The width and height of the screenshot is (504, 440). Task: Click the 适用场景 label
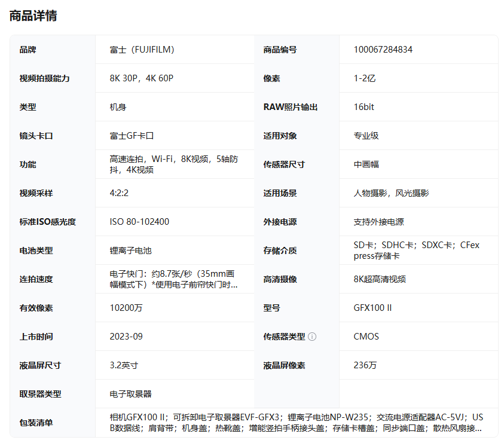coord(280,193)
